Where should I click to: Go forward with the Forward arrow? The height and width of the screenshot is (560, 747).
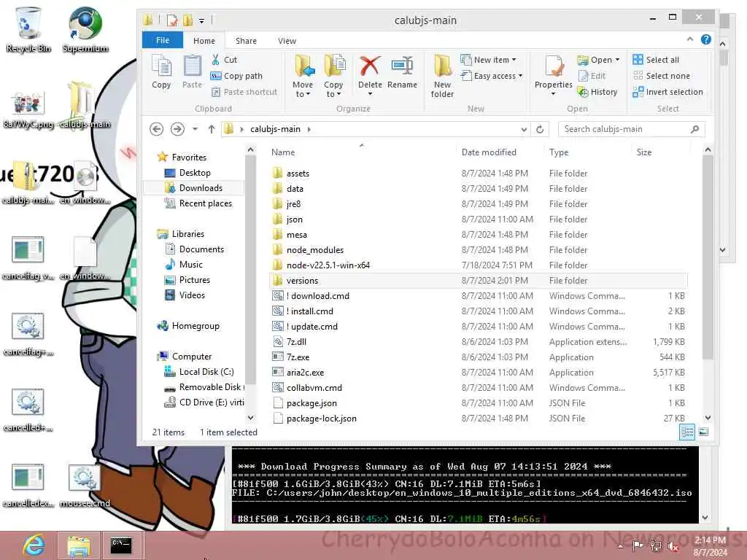point(177,129)
